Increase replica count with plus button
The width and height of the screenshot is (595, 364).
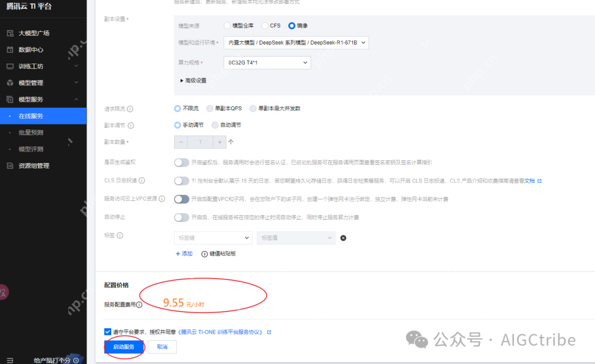point(219,142)
